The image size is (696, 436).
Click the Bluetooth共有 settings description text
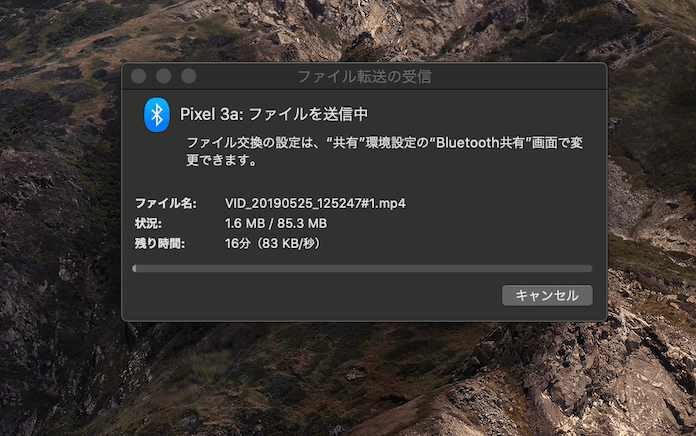click(x=384, y=151)
